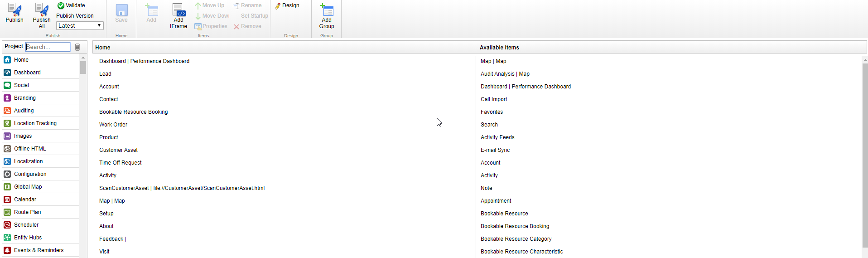Run Validate with the green checkmark
Viewport: 868px width, 258px height.
(71, 5)
